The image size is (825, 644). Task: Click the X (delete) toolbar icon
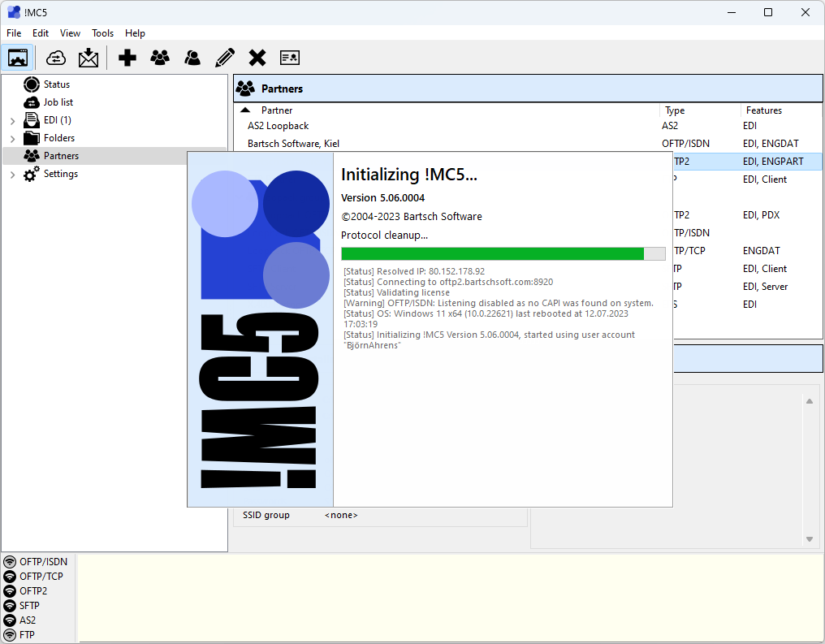click(257, 58)
